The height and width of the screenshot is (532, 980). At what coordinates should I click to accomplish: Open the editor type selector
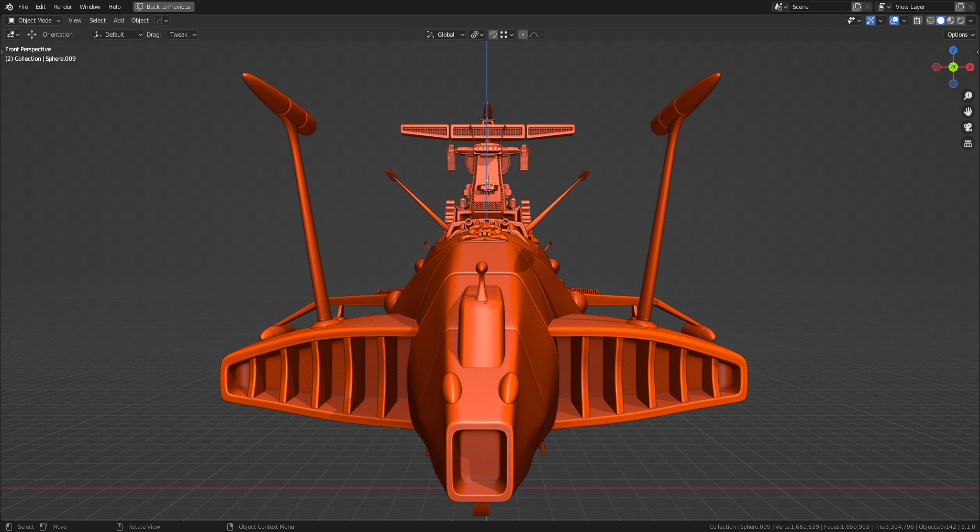pos(13,35)
